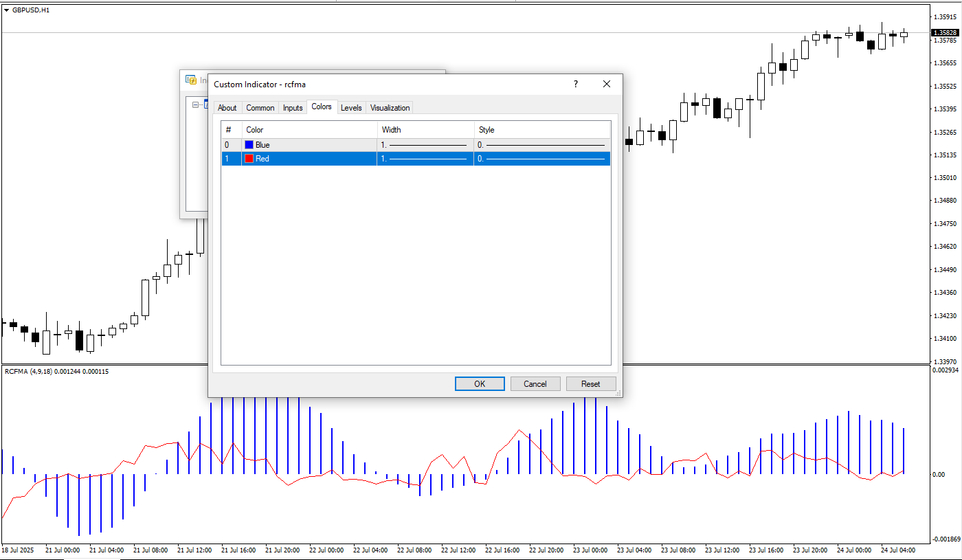Click the indicators list window icon behind dialog
The image size is (962, 560).
pos(190,80)
